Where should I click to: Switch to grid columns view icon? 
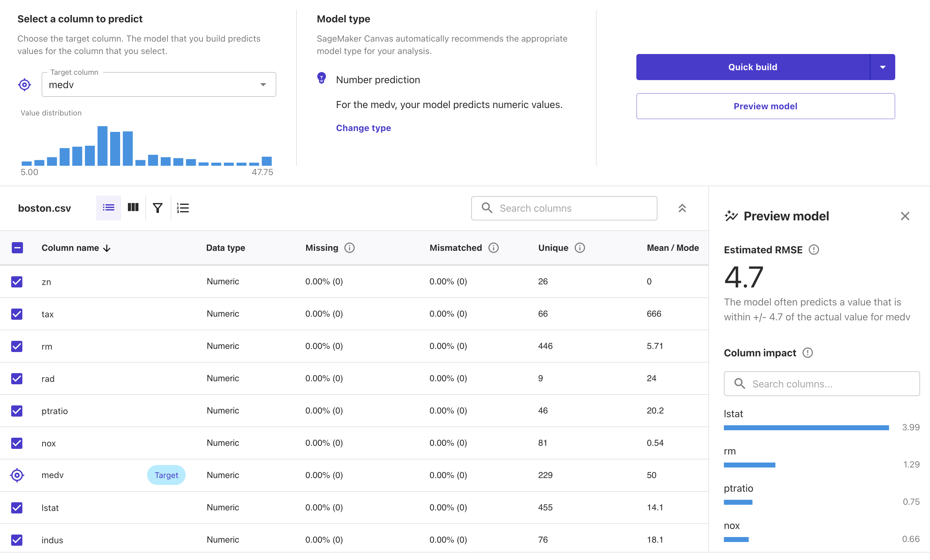click(x=133, y=208)
